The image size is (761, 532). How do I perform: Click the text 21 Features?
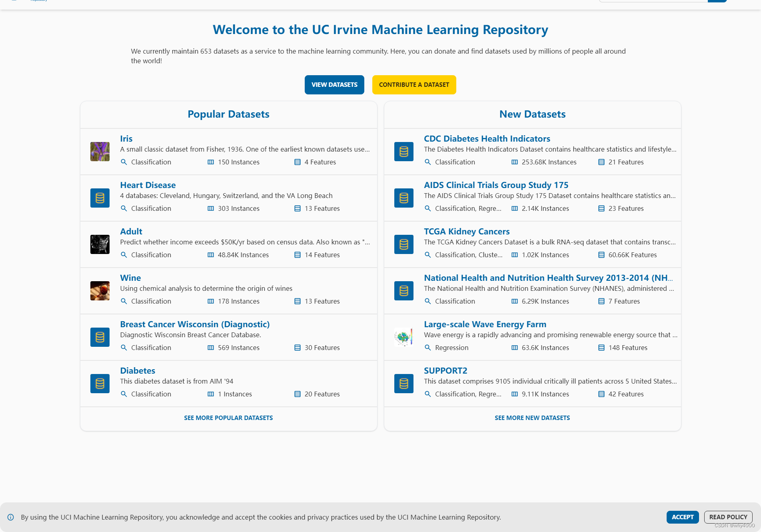point(626,162)
